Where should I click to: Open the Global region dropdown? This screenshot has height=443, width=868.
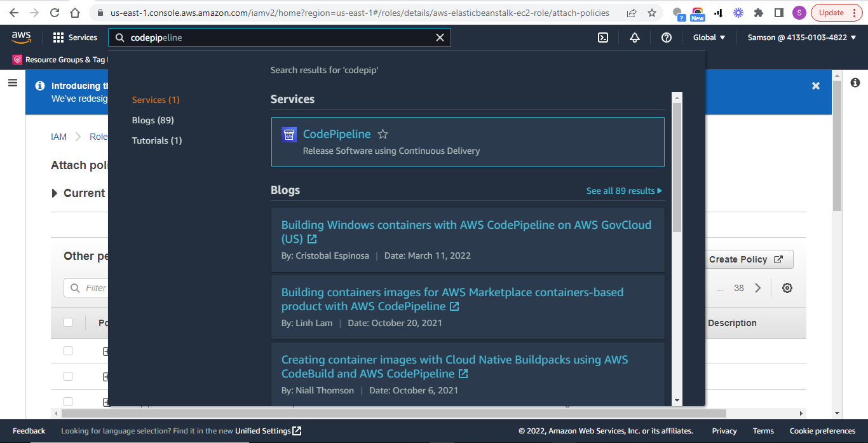(x=708, y=37)
